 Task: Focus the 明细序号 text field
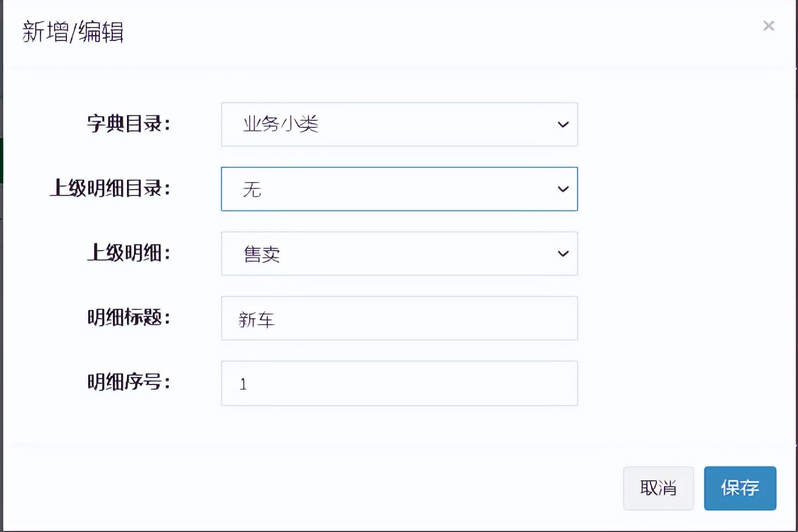point(399,383)
